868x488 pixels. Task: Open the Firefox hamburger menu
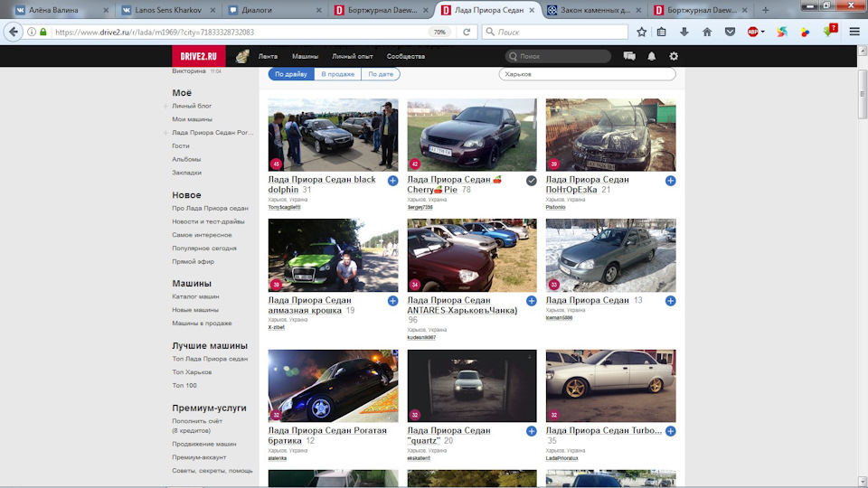point(854,33)
